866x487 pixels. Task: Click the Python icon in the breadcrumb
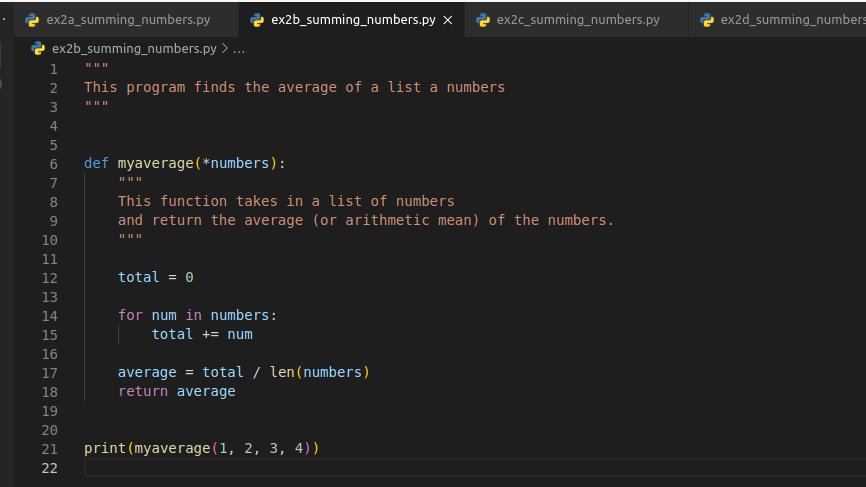[38, 49]
